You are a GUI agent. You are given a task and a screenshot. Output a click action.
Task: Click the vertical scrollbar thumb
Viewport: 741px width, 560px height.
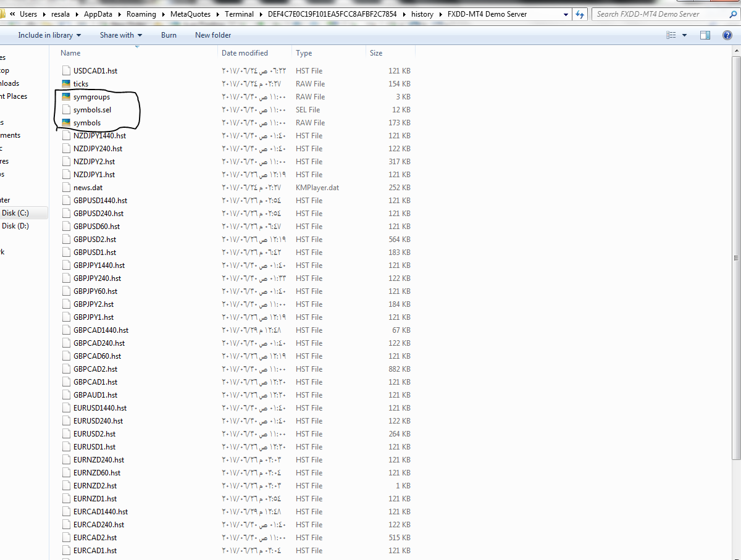coord(735,257)
